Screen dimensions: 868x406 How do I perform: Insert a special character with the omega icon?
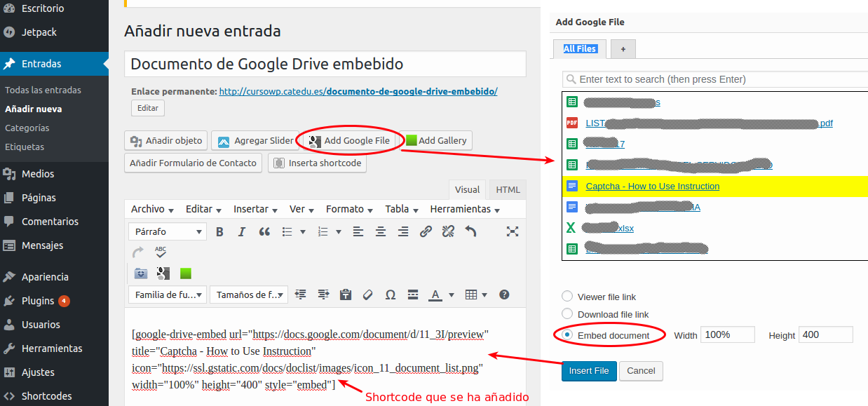coord(391,295)
